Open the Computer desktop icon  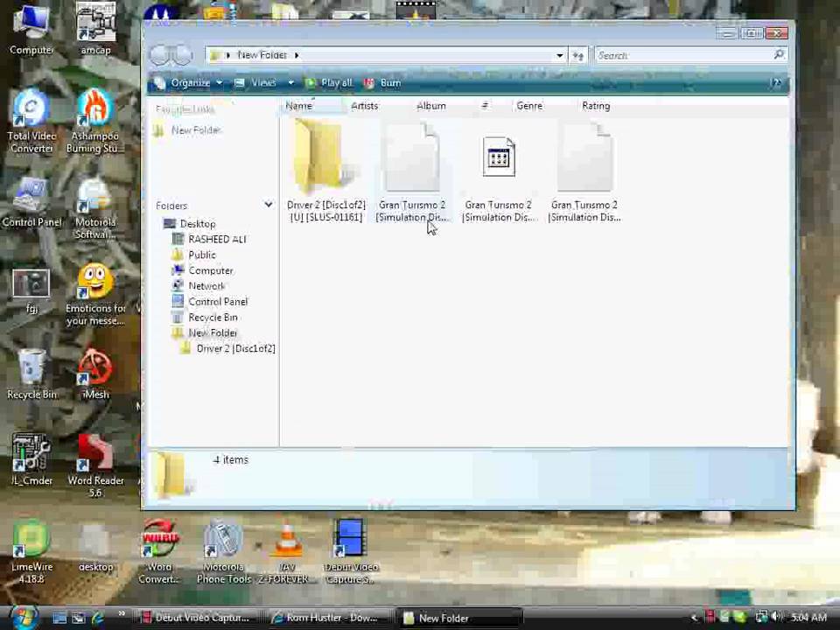click(x=31, y=28)
